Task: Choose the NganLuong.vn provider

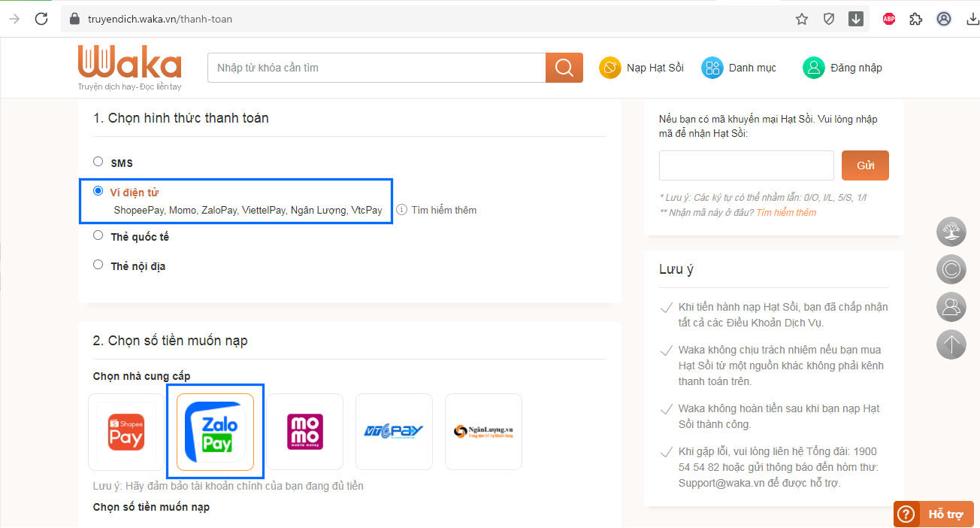Action: pos(483,432)
